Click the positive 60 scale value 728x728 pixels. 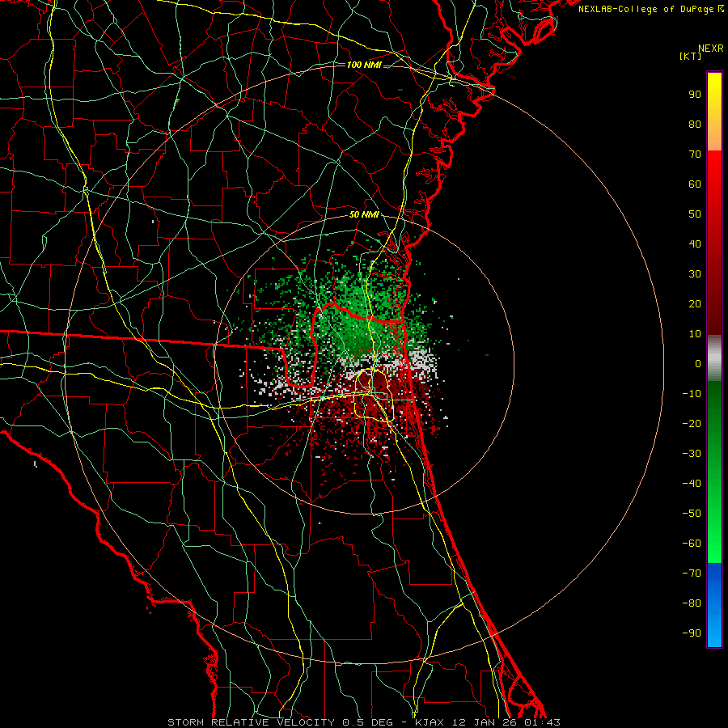pyautogui.click(x=695, y=184)
